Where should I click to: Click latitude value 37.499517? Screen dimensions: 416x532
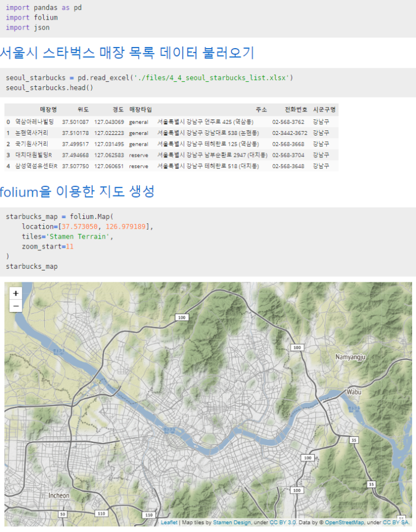76,144
